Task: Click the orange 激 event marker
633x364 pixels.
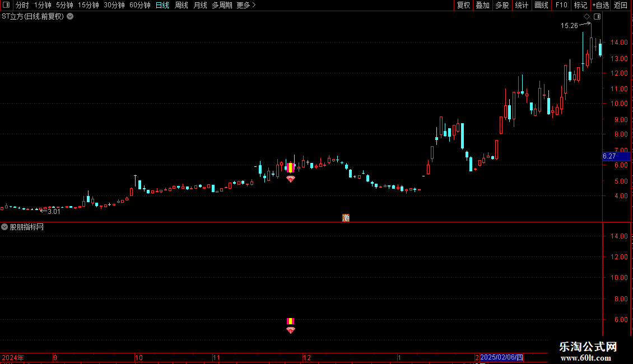Action: pyautogui.click(x=346, y=218)
